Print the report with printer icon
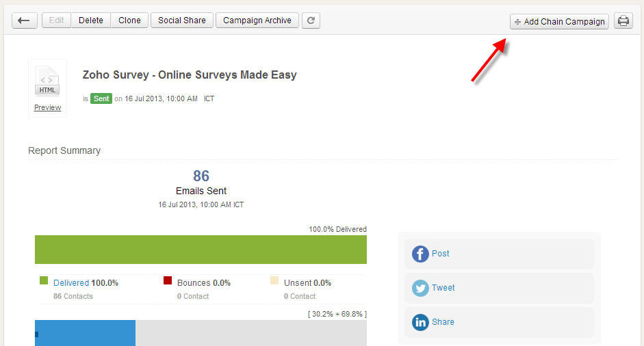644x346 pixels. (623, 21)
